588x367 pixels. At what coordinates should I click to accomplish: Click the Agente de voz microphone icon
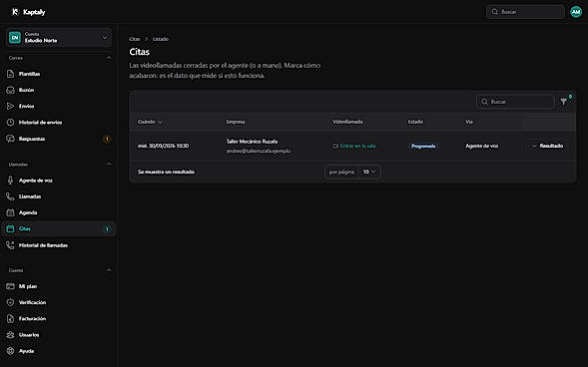tap(11, 181)
